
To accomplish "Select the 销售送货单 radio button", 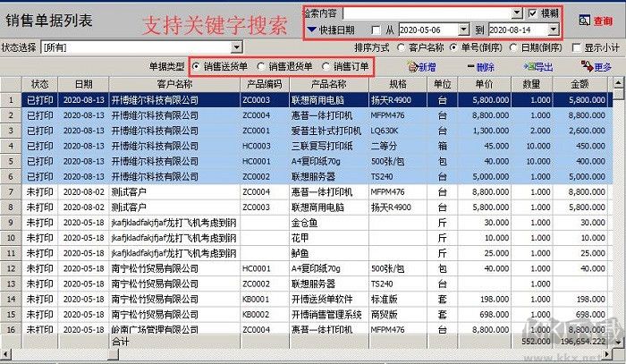I will tap(196, 66).
